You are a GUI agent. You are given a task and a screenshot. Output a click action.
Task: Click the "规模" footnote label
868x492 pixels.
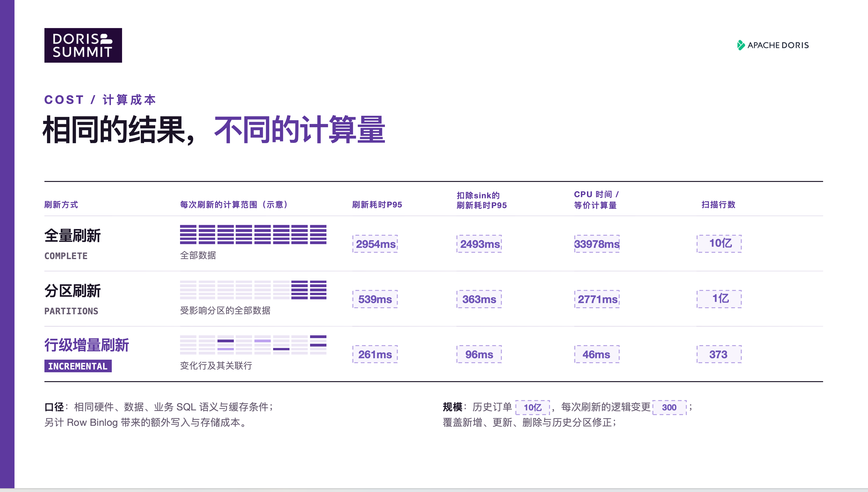[453, 407]
